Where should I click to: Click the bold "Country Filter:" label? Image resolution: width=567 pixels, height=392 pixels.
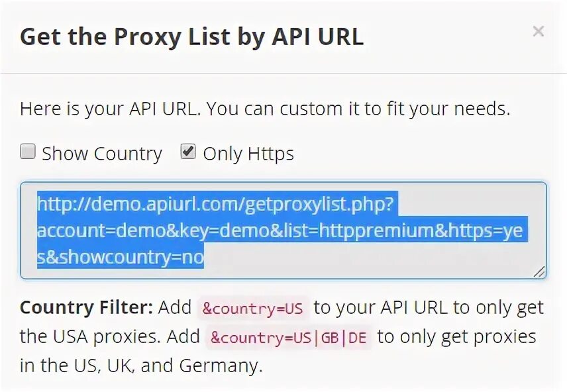[86, 308]
